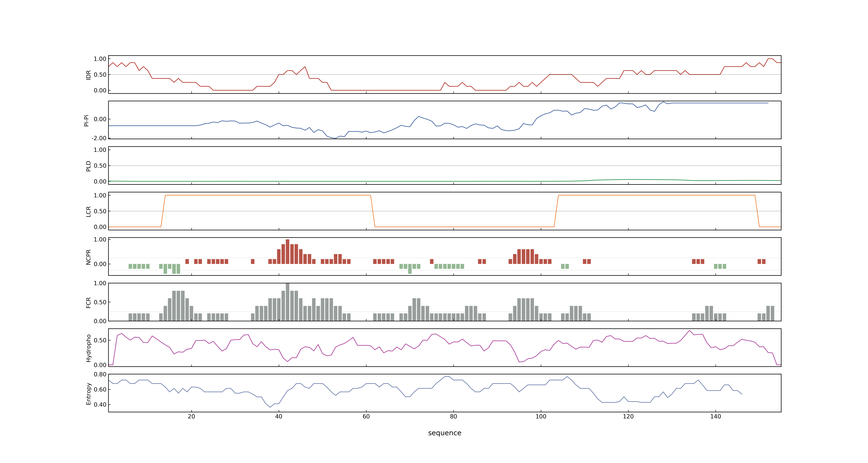
Task: Click the '-2.00' tick on Pi-Pi axis
Action: 99,138
